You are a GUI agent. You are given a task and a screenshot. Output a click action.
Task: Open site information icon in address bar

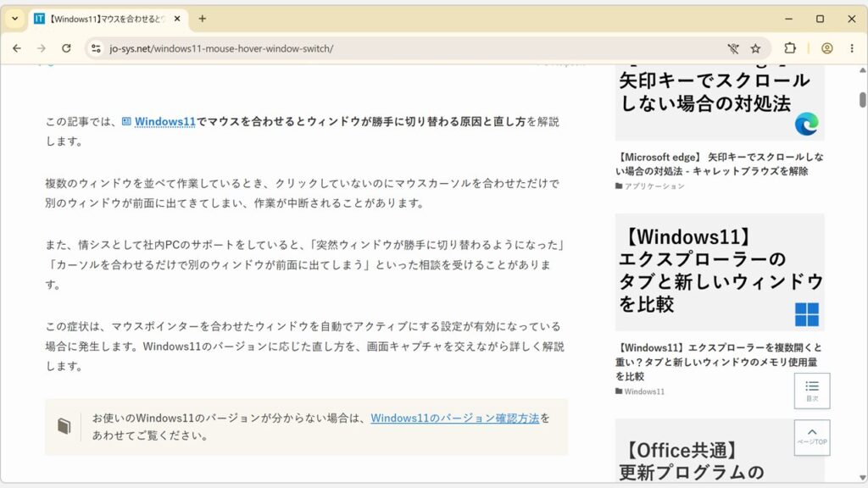tap(96, 48)
